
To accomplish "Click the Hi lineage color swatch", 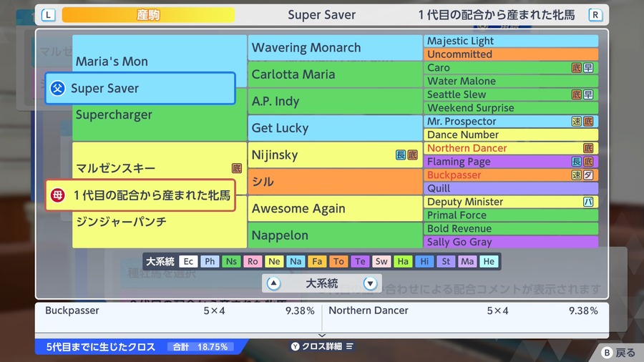I will [x=424, y=261].
